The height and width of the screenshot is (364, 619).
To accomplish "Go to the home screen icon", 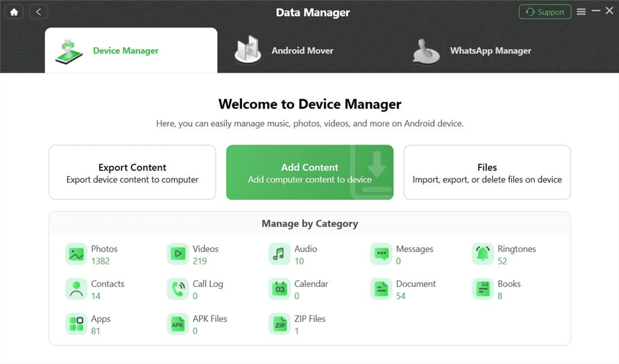I will tap(14, 12).
